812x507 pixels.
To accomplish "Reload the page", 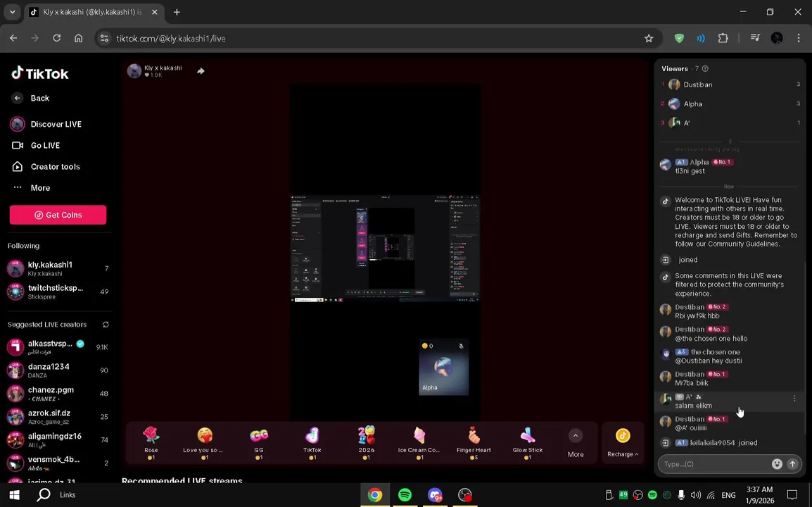I will [x=56, y=38].
